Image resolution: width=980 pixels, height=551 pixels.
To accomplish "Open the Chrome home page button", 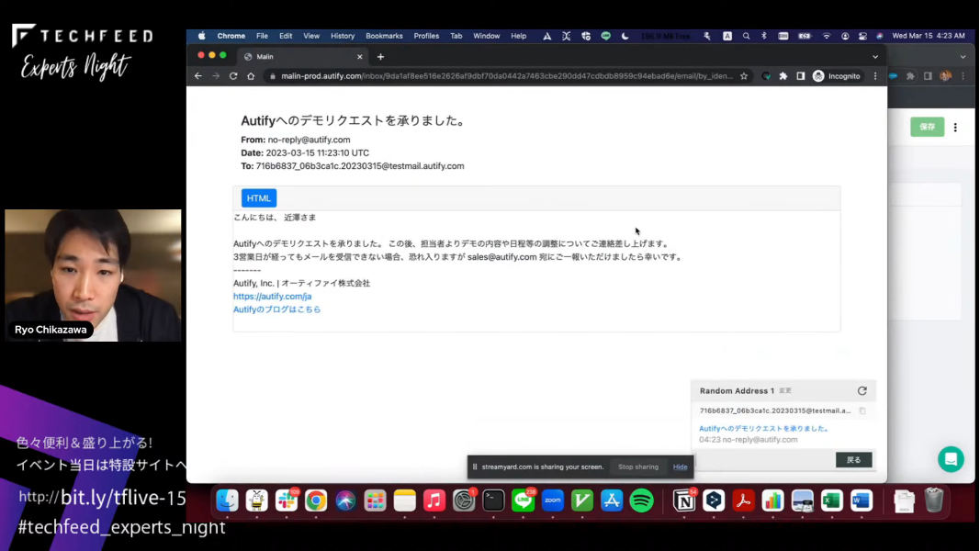I will pos(251,76).
